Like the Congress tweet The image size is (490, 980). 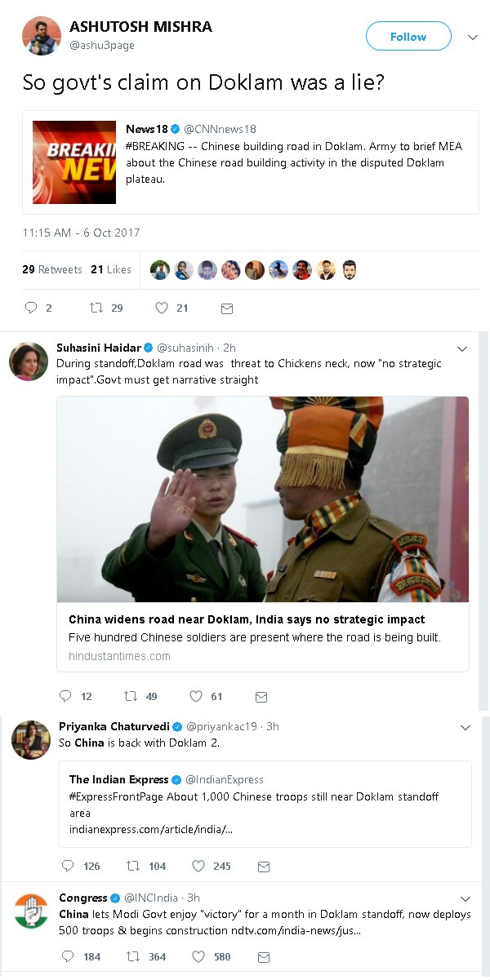199,956
